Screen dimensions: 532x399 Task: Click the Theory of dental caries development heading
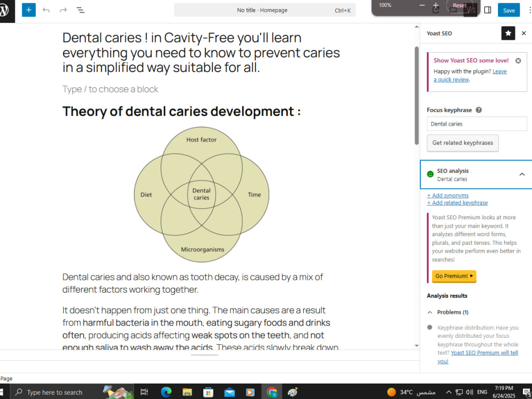(181, 111)
